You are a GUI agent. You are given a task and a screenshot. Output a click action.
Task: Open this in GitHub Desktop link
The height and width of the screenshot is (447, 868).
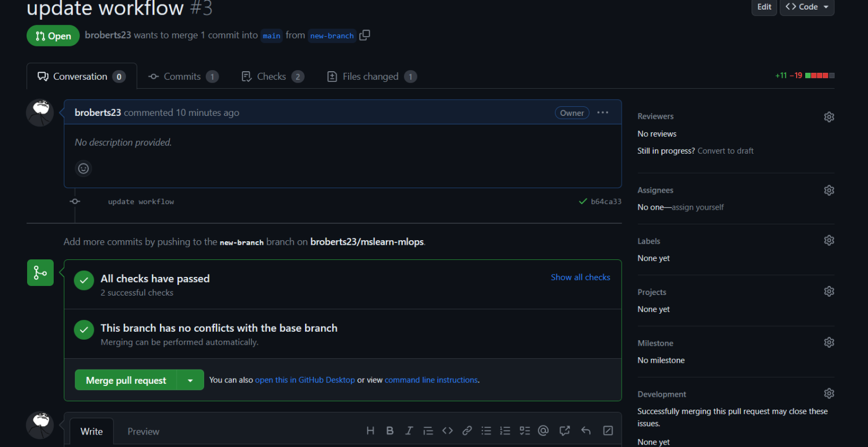[305, 380]
